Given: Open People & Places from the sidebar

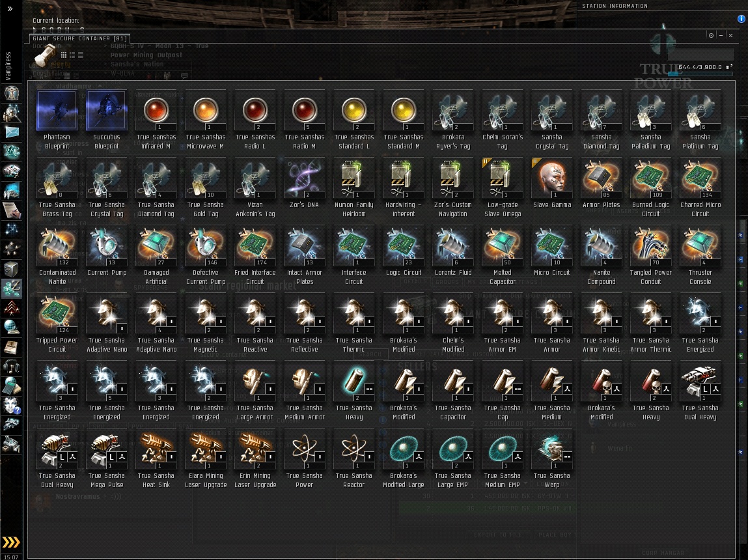Looking at the screenshot, I should point(12,113).
